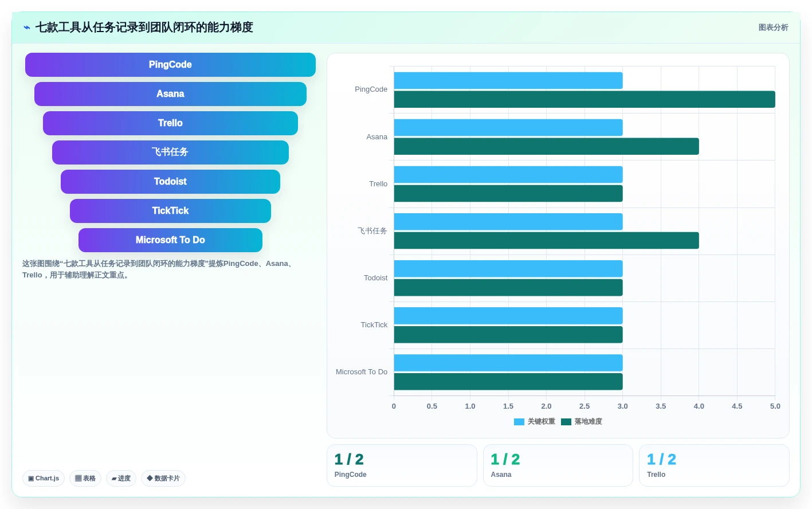The image size is (812, 509).
Task: Click the Asana y-axis label
Action: point(377,137)
